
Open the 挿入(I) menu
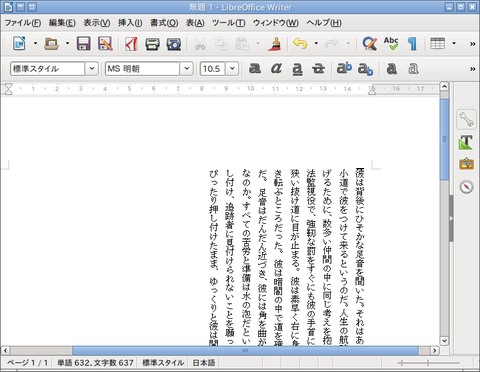click(130, 23)
